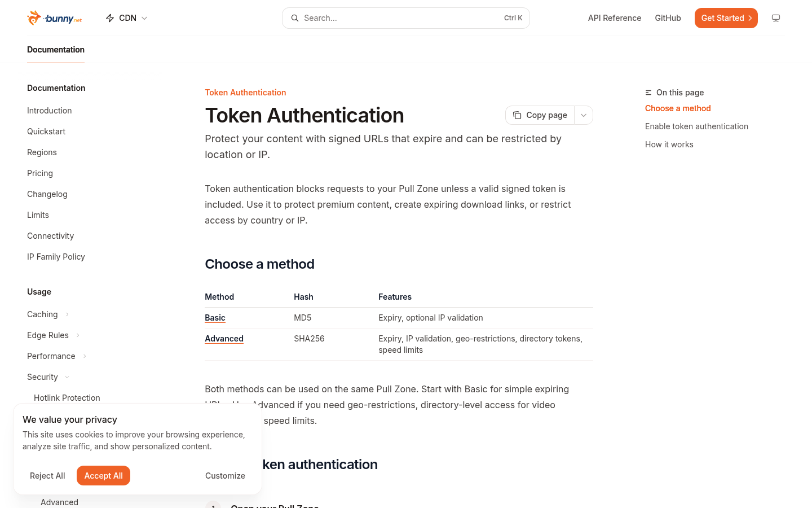The width and height of the screenshot is (812, 508).
Task: Accept All cookies
Action: click(x=103, y=476)
